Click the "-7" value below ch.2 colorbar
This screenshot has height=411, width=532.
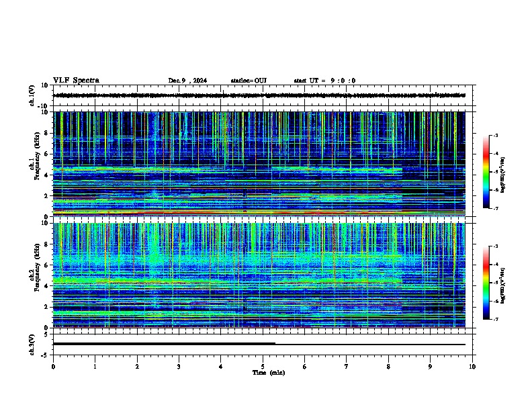pos(495,319)
